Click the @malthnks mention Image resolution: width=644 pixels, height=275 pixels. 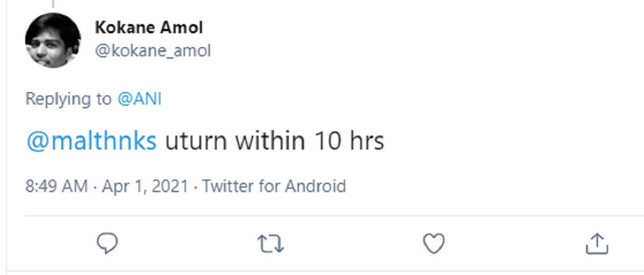(91, 141)
